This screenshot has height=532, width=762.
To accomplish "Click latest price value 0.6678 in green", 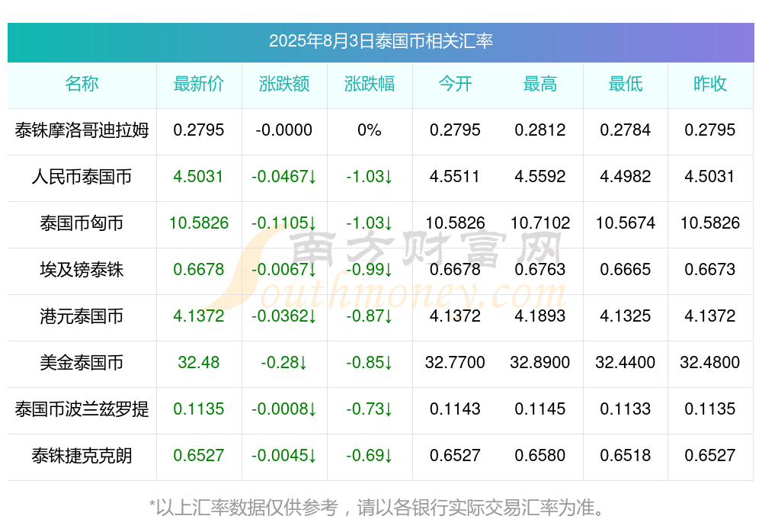I will [199, 269].
